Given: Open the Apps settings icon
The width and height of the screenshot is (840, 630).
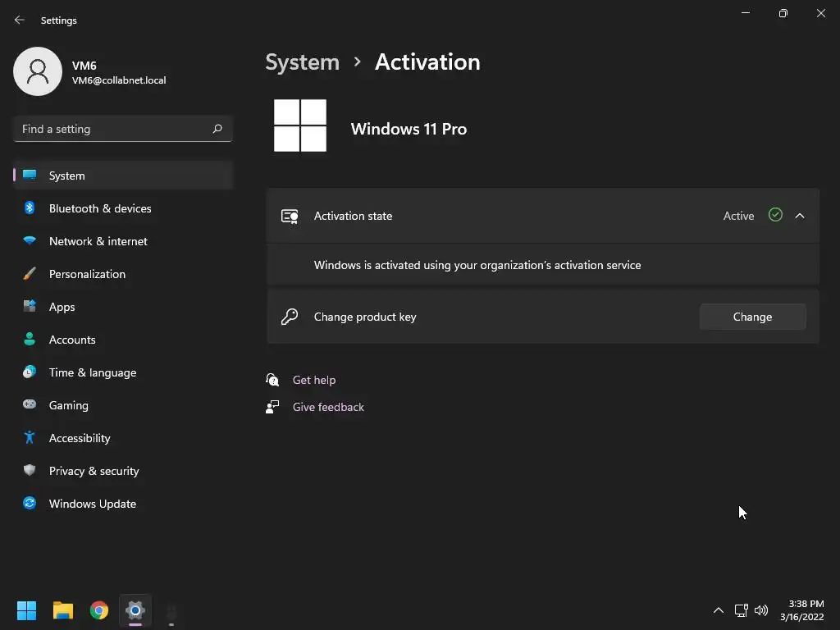Looking at the screenshot, I should 30,307.
